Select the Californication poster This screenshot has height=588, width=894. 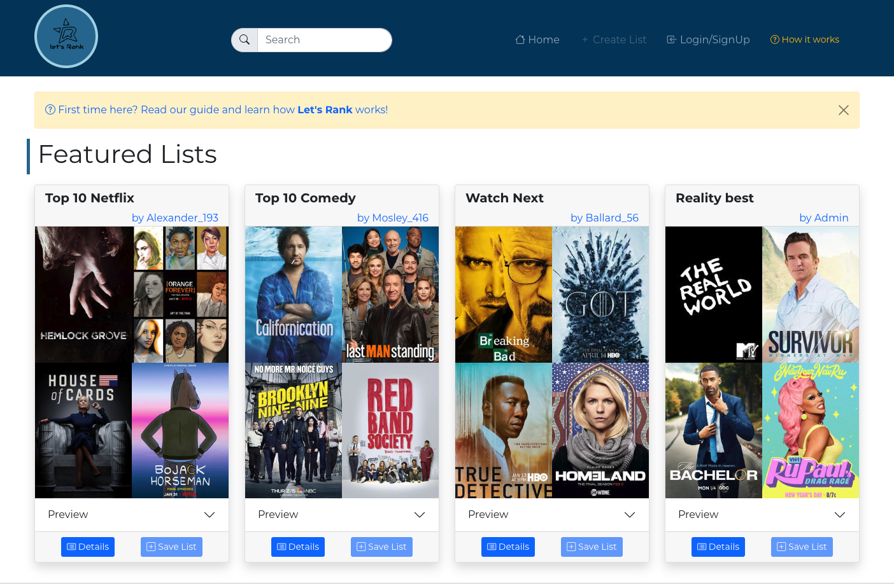pos(294,295)
